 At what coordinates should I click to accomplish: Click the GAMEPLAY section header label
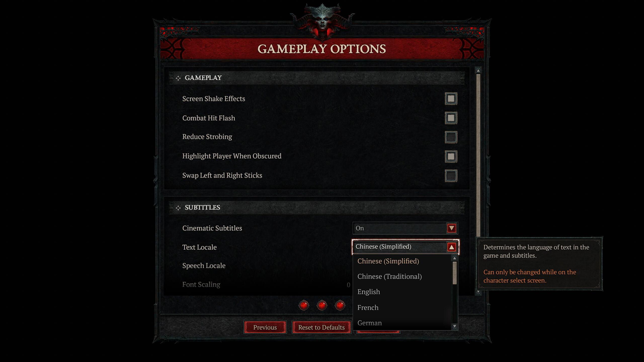(x=204, y=78)
